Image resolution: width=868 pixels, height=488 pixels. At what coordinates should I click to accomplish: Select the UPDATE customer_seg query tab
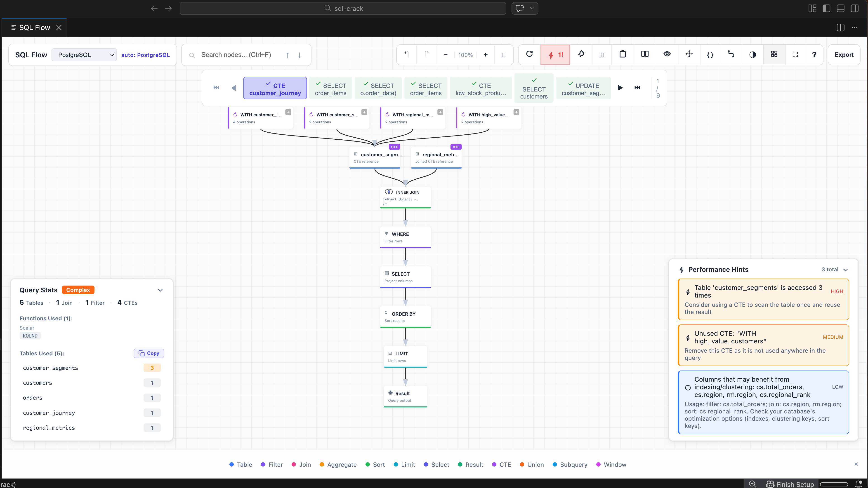coord(583,89)
